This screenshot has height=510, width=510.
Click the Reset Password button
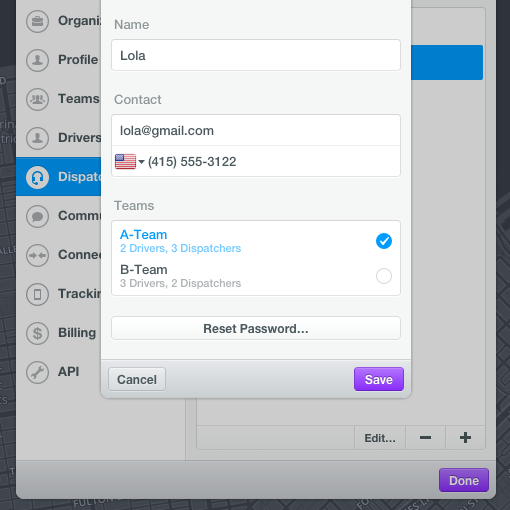click(256, 328)
